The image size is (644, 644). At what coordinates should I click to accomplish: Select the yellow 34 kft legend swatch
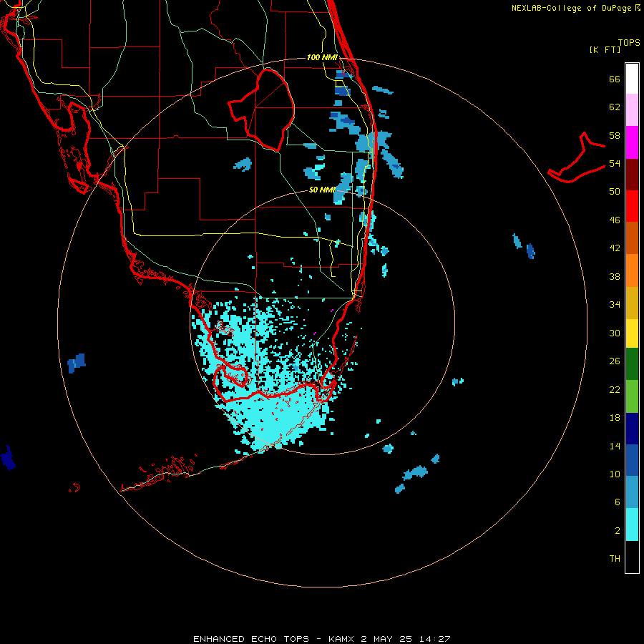(x=632, y=333)
